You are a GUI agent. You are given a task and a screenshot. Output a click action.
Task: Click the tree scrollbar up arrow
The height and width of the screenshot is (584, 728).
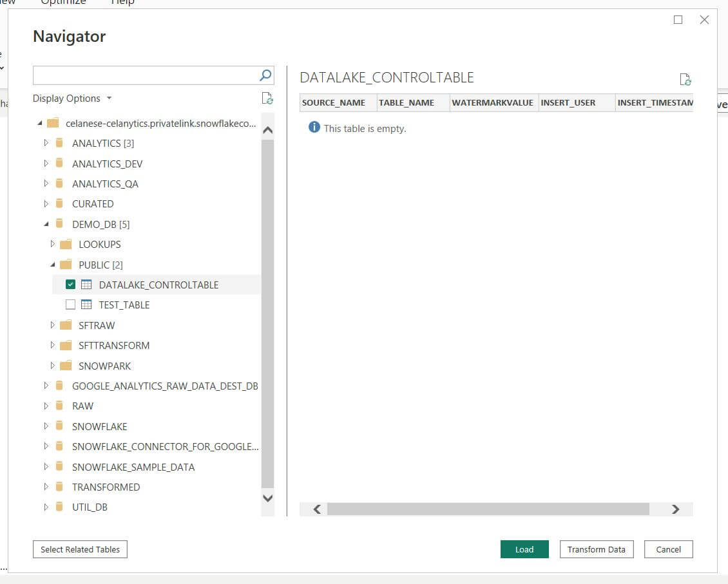click(267, 130)
